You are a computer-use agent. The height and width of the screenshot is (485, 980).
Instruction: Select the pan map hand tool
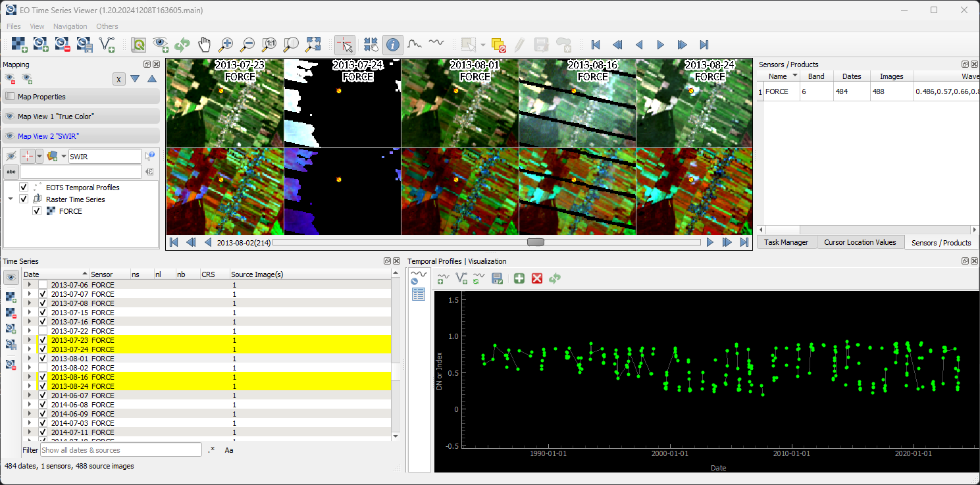(205, 45)
